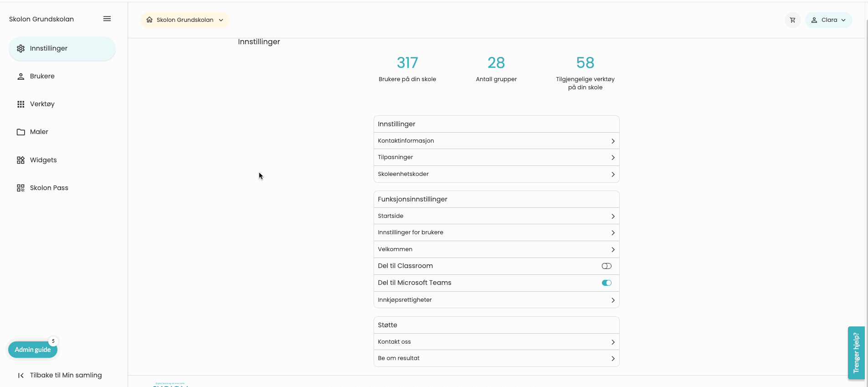Image resolution: width=868 pixels, height=387 pixels.
Task: Click the Kontaktinformasjon row label
Action: (x=406, y=141)
